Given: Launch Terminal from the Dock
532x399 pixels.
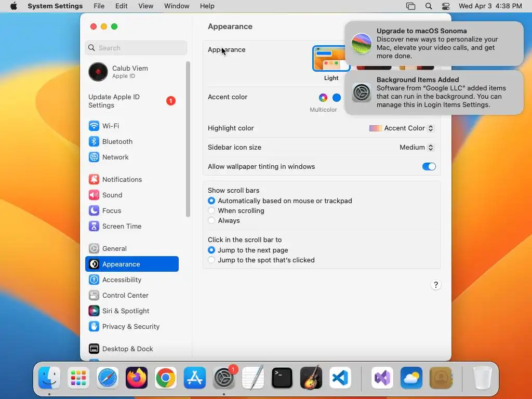Looking at the screenshot, I should coord(282,378).
